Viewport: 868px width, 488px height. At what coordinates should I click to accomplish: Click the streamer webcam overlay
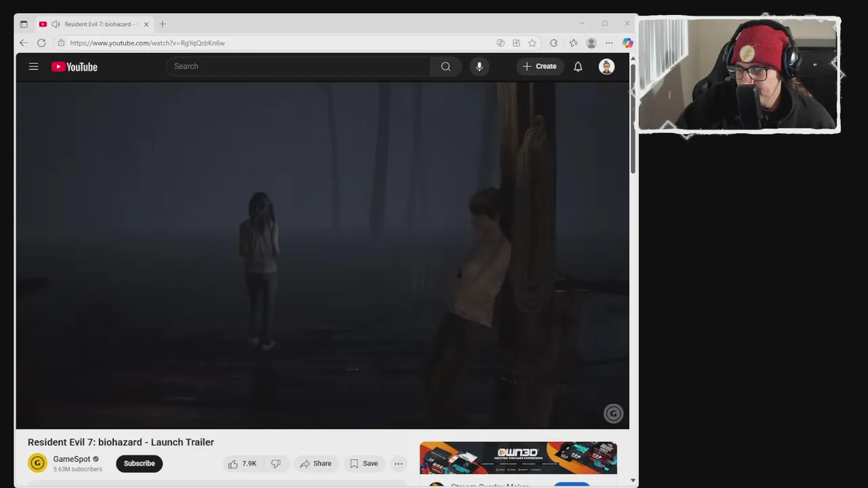739,74
